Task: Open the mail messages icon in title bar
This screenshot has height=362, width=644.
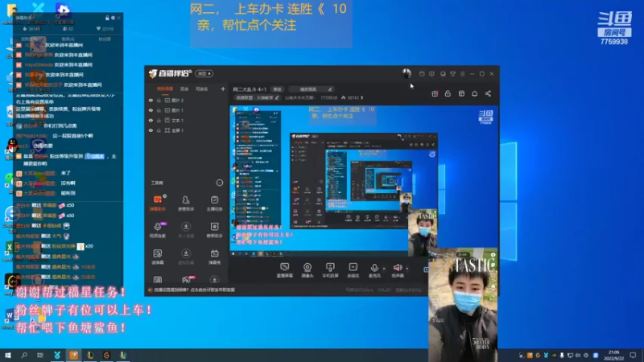Action: click(x=422, y=74)
